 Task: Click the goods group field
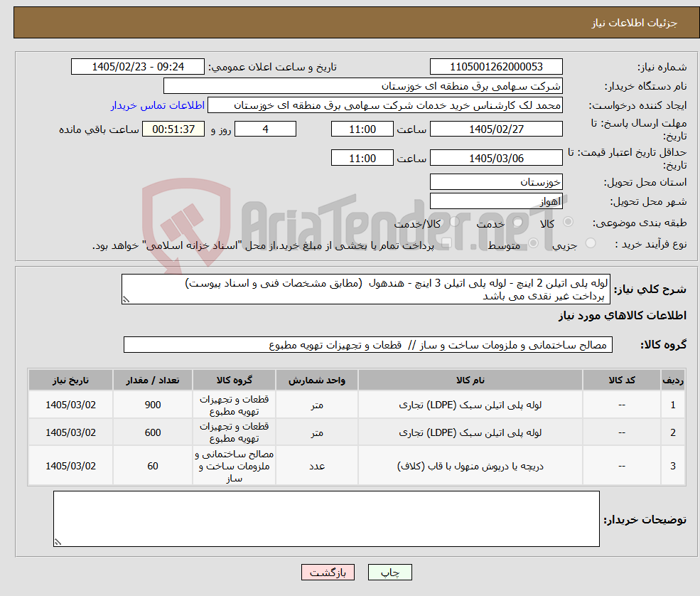pos(368,344)
